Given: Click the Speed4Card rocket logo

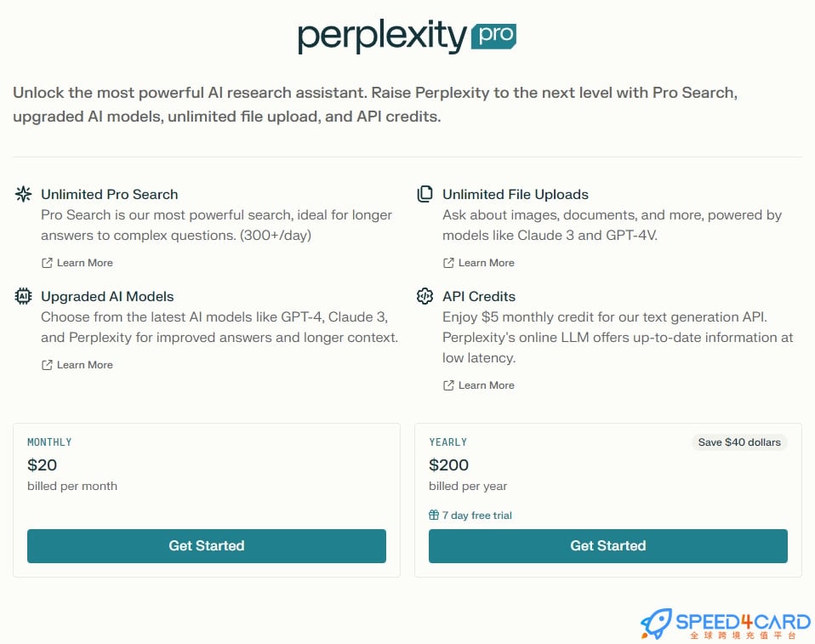Looking at the screenshot, I should pos(656,624).
